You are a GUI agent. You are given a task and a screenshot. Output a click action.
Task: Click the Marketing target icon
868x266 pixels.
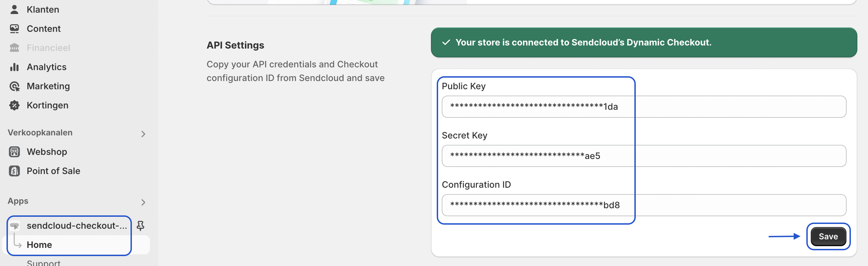14,86
